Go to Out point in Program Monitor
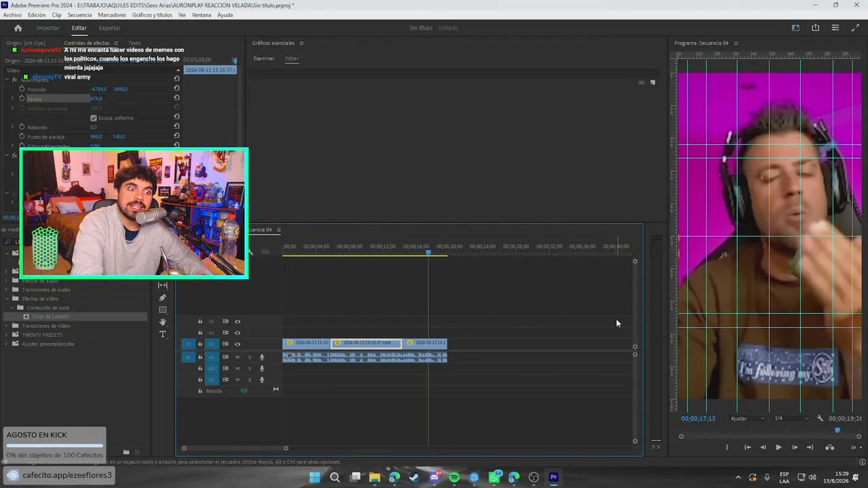Image resolution: width=868 pixels, height=488 pixels. tap(810, 447)
